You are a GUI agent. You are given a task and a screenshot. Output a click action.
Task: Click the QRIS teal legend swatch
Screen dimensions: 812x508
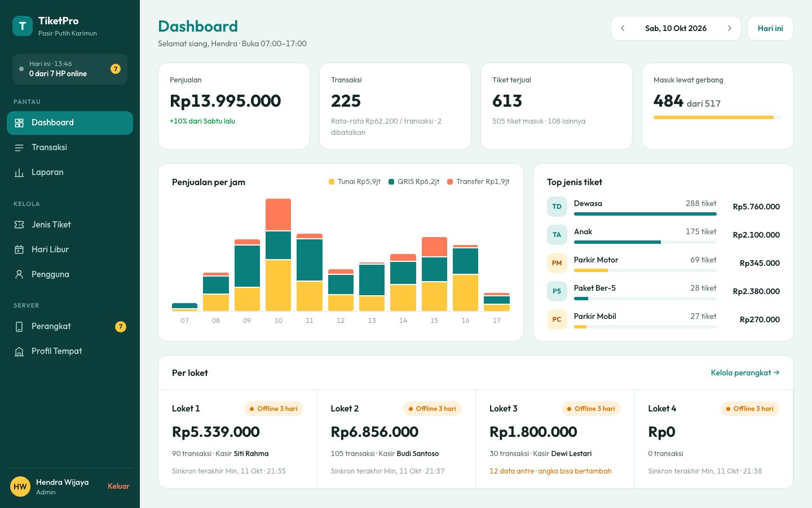(391, 182)
